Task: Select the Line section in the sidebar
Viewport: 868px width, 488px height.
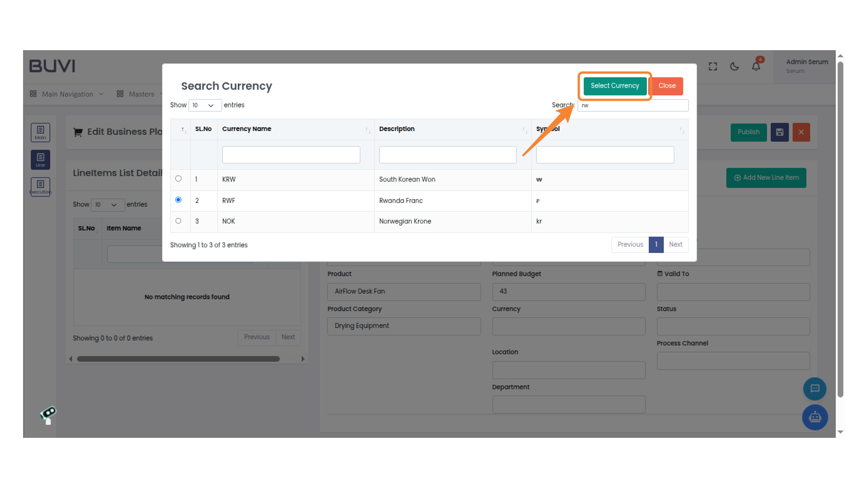Action: (40, 160)
